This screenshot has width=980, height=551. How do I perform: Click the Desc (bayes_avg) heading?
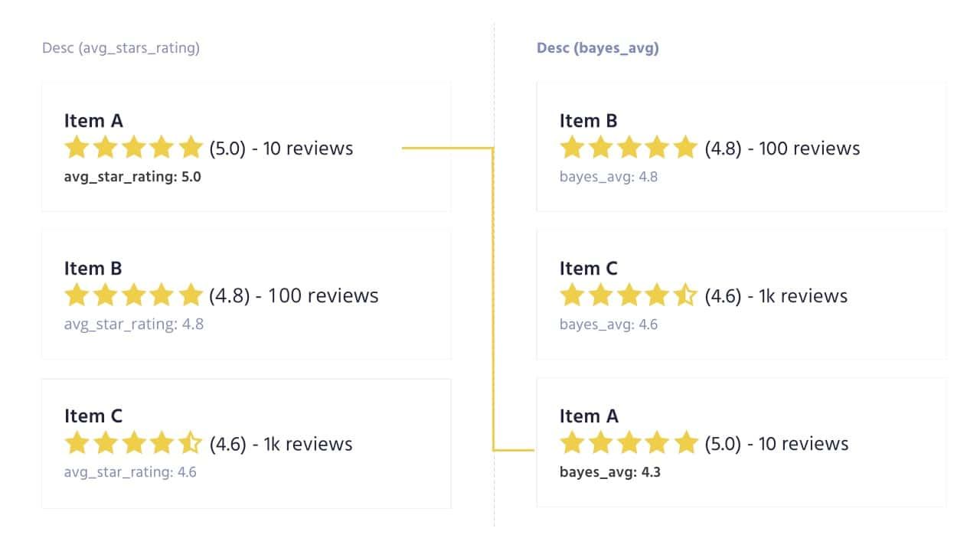click(x=598, y=48)
